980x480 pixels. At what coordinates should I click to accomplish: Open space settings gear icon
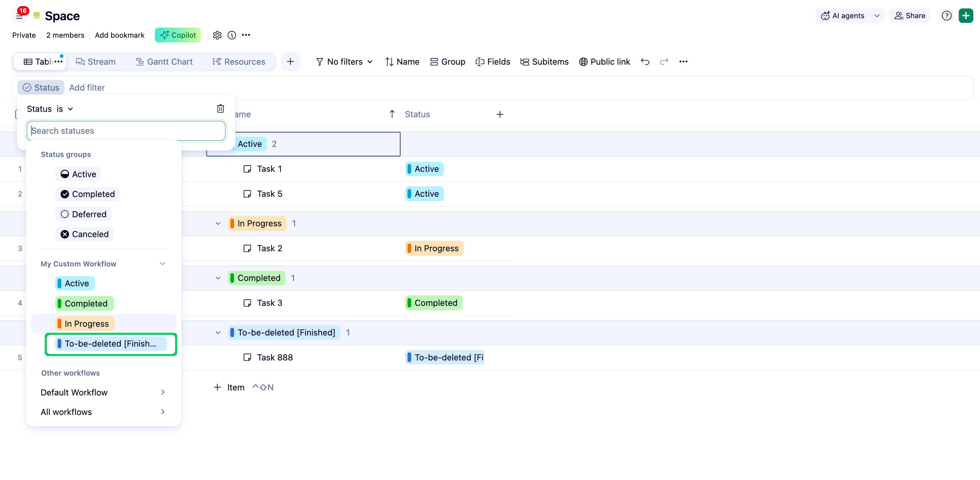click(x=217, y=35)
